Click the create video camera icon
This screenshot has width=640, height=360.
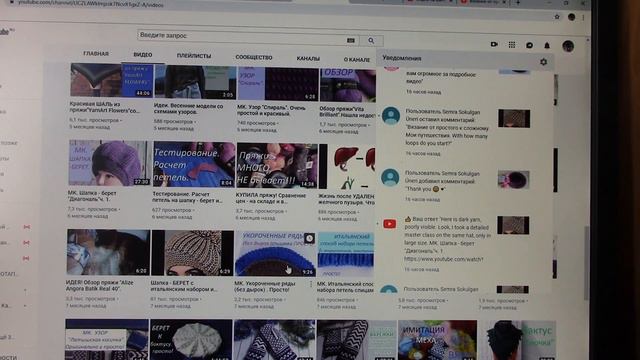point(494,44)
